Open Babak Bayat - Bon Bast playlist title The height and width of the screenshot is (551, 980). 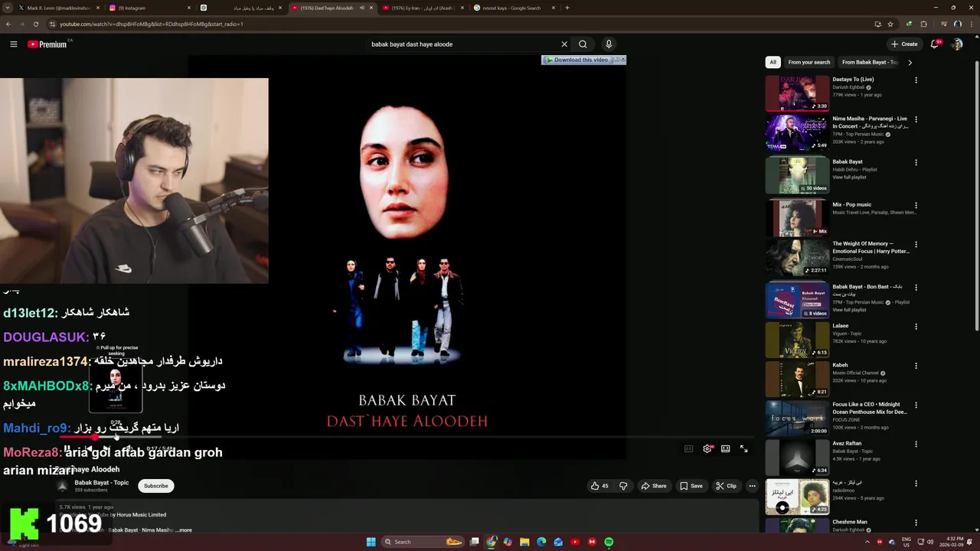(867, 290)
